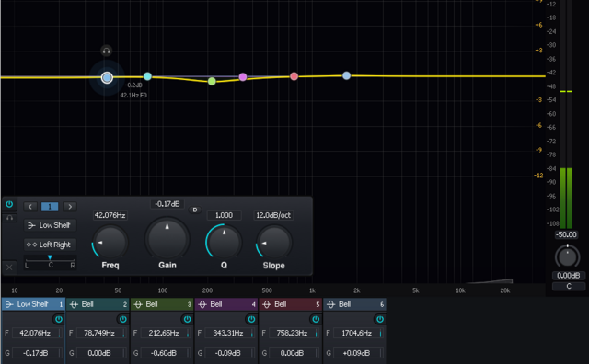589x364 pixels.
Task: Select the Low Shelf band 1 tab
Action: coord(33,304)
